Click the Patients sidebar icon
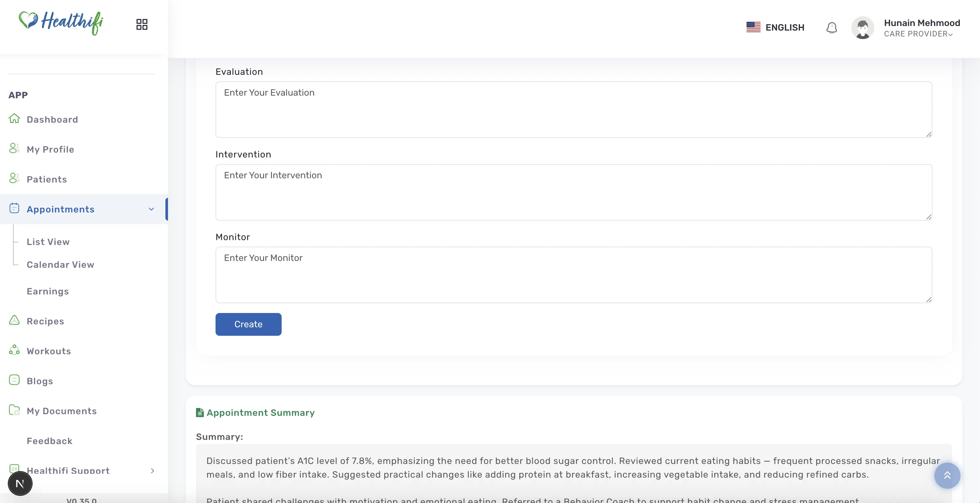 pos(14,178)
